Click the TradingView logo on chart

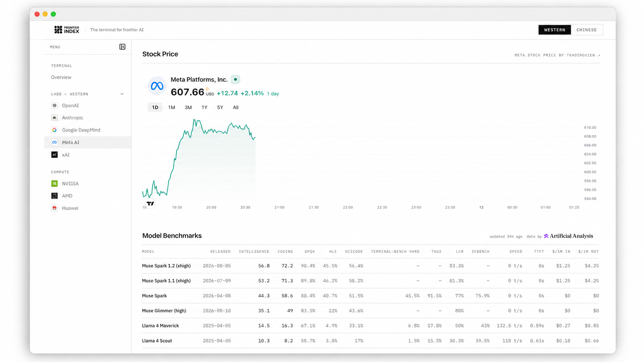pyautogui.click(x=150, y=204)
